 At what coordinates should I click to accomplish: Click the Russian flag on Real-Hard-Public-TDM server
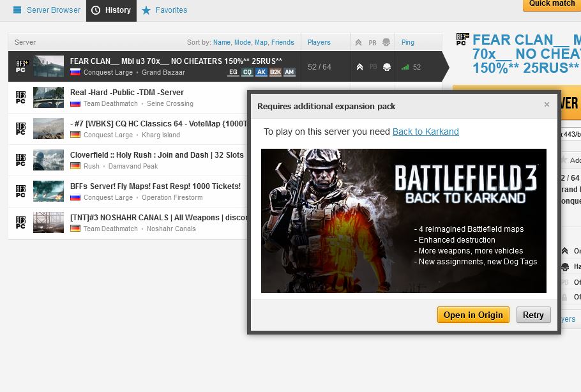tap(75, 103)
